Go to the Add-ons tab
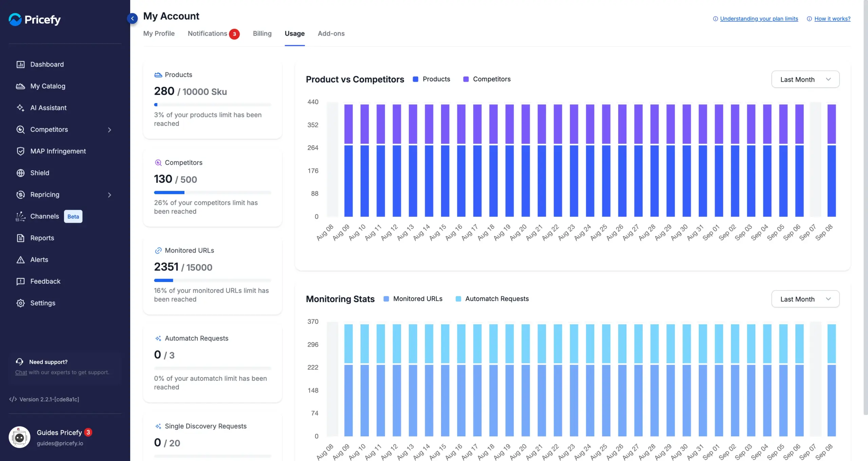 [x=331, y=34]
